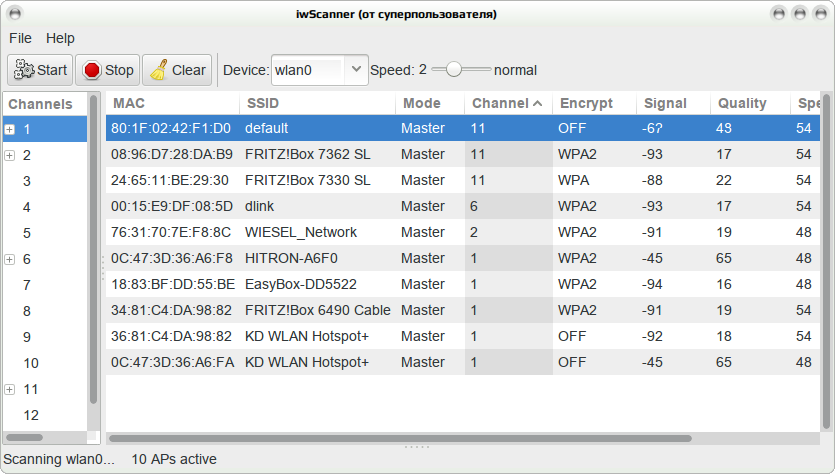This screenshot has height=474, width=835.
Task: Select channel 4 in Channels list
Action: pos(45,207)
